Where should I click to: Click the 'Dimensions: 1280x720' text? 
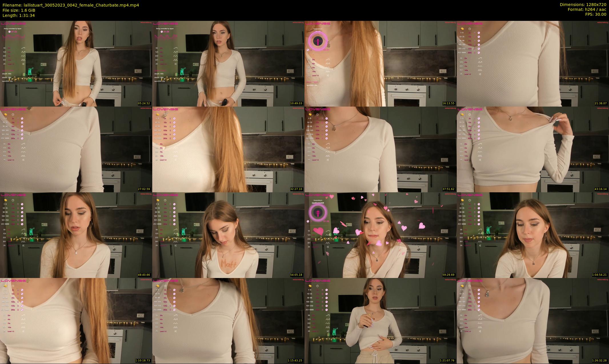pyautogui.click(x=583, y=5)
